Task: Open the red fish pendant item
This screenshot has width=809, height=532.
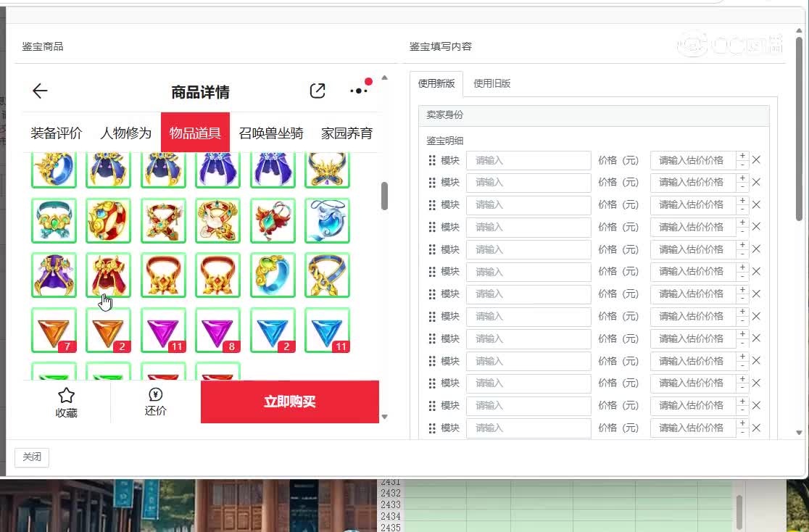Action: [x=273, y=220]
